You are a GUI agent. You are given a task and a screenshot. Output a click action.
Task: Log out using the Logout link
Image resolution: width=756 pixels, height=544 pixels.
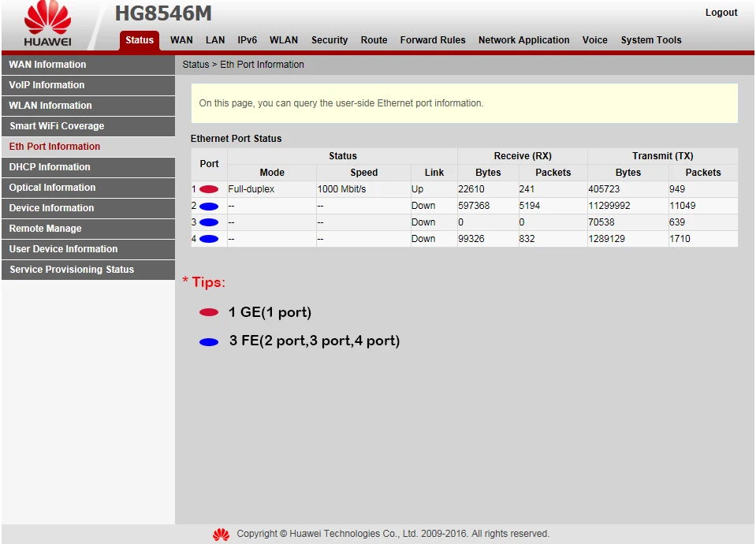[721, 13]
